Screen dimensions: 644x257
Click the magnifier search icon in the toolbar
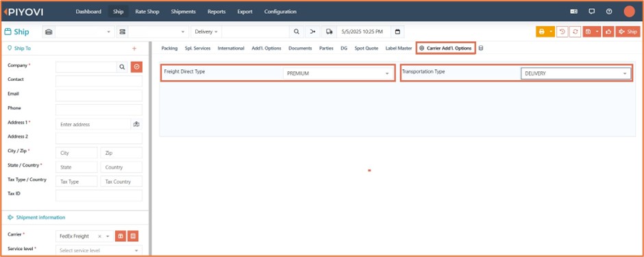[x=297, y=32]
